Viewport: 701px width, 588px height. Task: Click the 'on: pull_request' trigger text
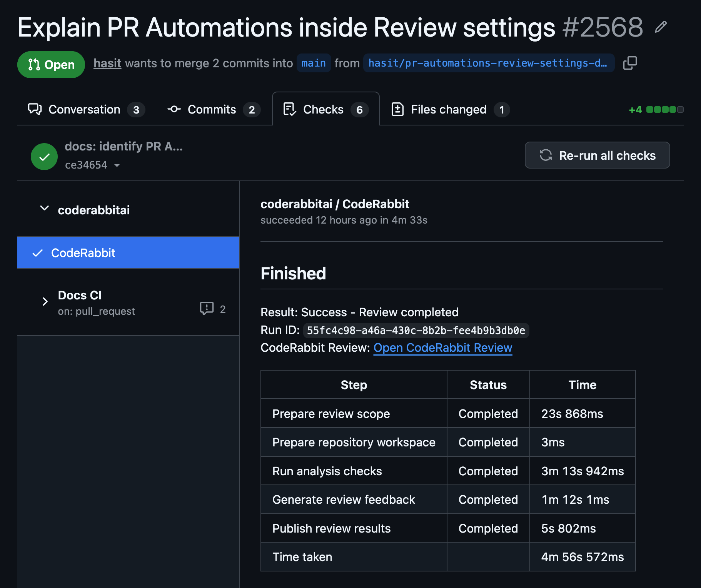pyautogui.click(x=97, y=311)
